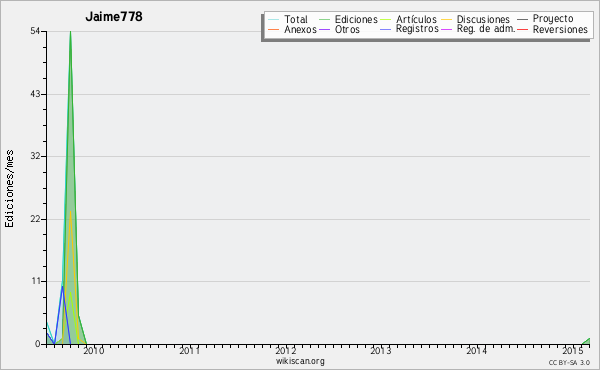Click the 2011 x-axis label

[189, 350]
